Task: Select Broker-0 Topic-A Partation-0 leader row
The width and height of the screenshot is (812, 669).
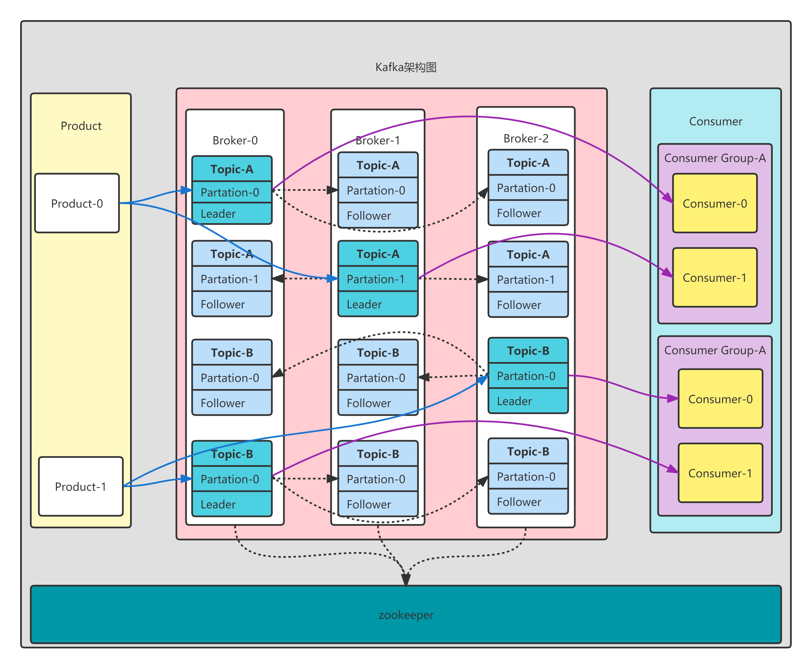Action: [230, 192]
